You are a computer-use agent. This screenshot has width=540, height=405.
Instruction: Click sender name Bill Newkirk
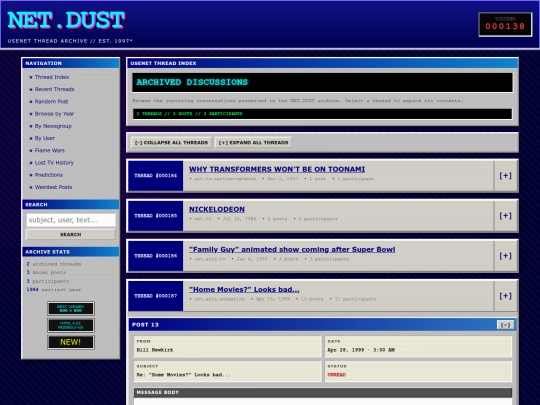(x=155, y=350)
